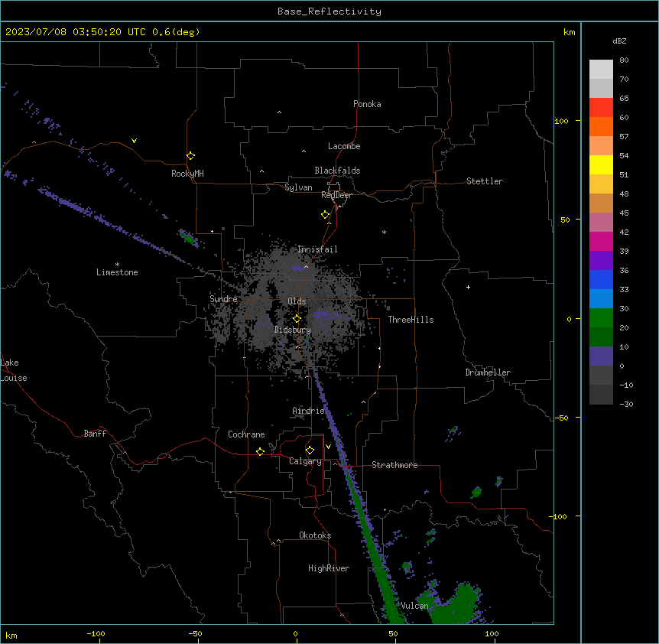Click the Banff label

95,434
